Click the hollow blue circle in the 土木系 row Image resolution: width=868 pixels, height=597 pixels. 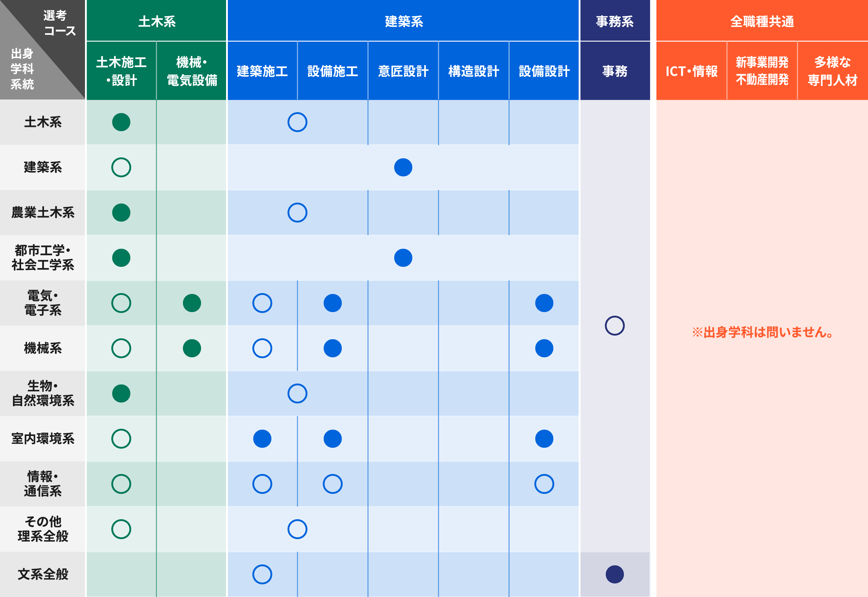click(297, 122)
